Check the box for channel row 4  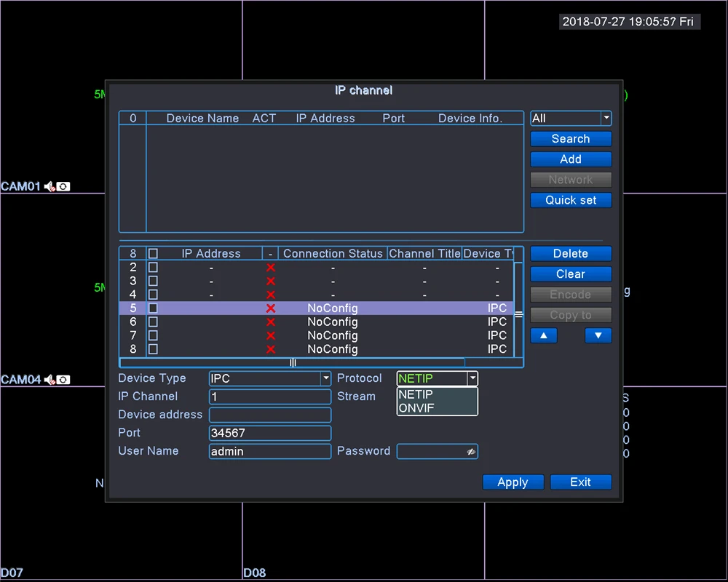(x=153, y=294)
